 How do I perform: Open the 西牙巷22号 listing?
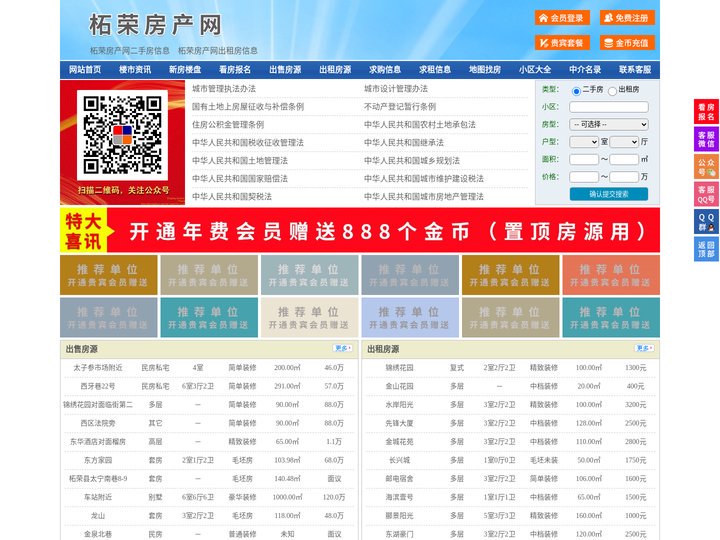98,386
